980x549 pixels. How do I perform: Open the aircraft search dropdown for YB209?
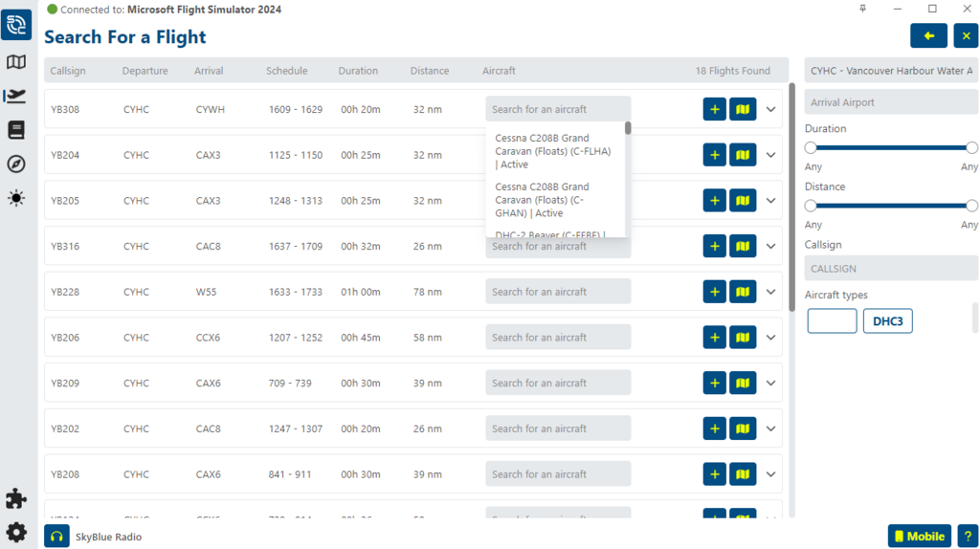point(558,384)
